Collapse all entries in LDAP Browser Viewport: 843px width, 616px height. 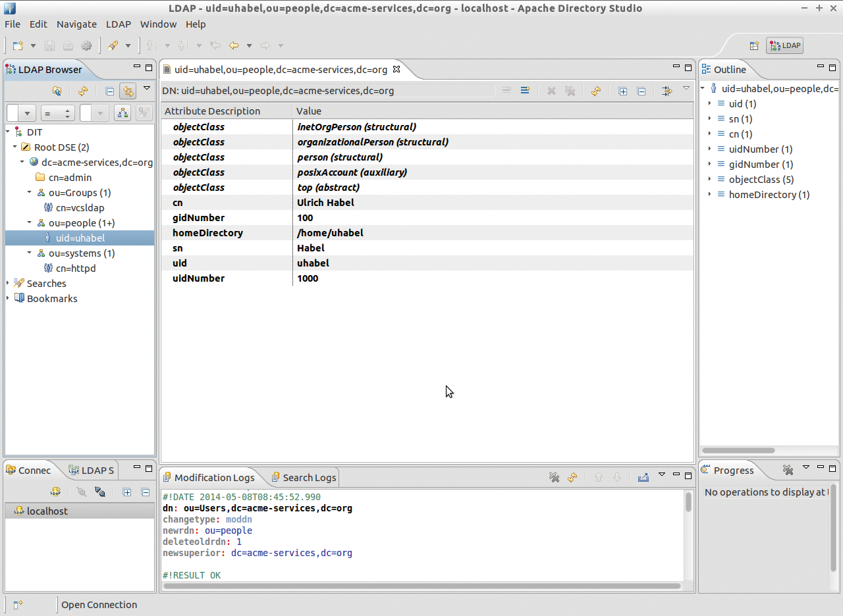pos(110,91)
